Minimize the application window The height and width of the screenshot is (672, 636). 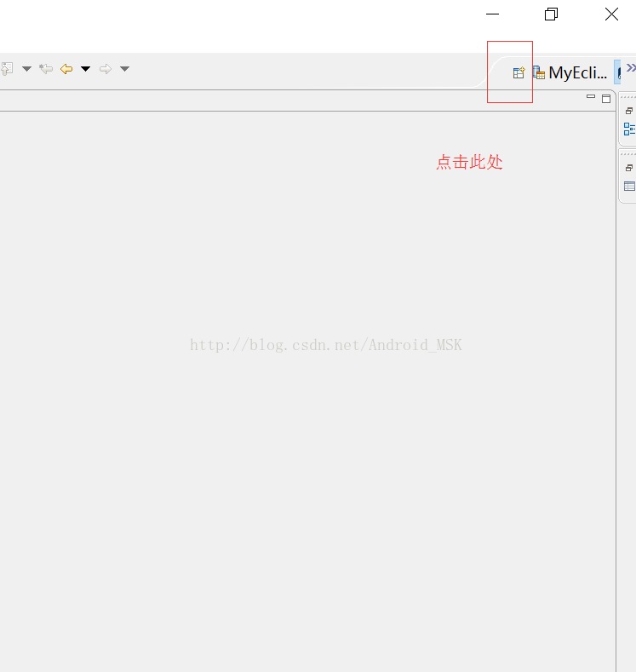(x=492, y=14)
